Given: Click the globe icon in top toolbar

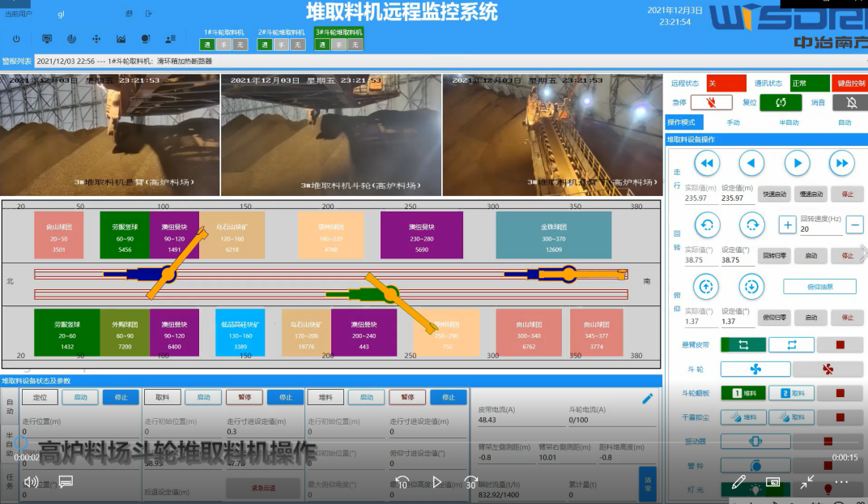Looking at the screenshot, I should coord(146,39).
